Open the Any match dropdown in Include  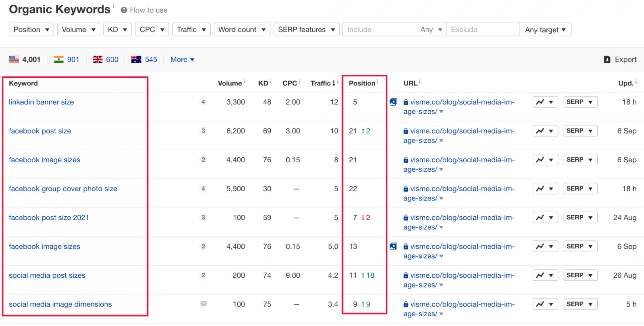tap(431, 30)
